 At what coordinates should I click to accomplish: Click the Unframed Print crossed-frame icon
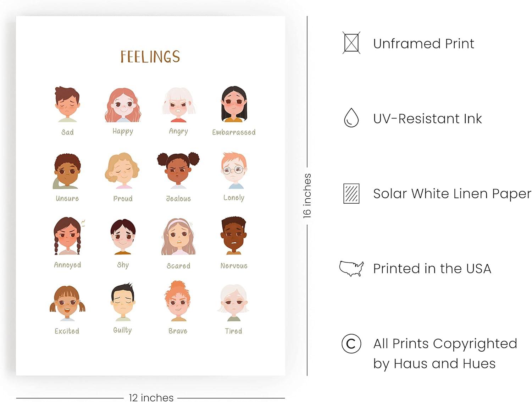351,43
